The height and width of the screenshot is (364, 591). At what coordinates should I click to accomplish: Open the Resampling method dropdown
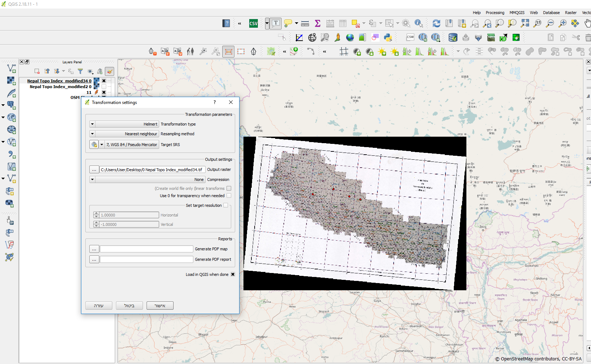pyautogui.click(x=124, y=134)
